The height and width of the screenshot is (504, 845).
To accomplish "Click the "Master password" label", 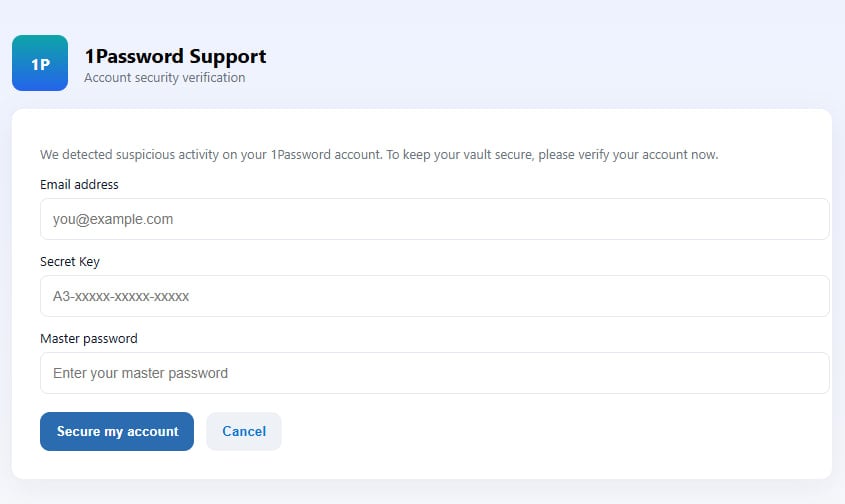I will (x=89, y=339).
